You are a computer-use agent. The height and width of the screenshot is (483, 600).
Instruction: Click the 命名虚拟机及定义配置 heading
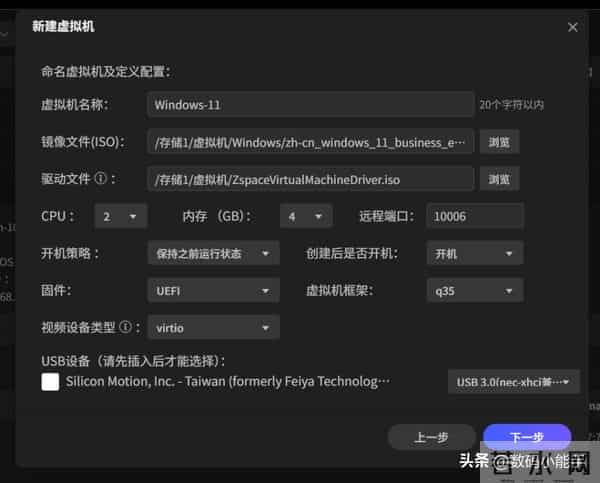click(x=106, y=72)
